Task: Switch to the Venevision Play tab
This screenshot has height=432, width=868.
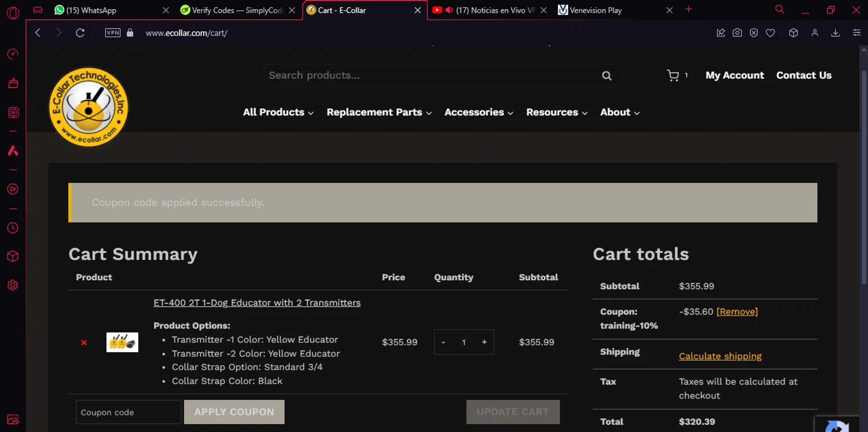Action: [595, 10]
